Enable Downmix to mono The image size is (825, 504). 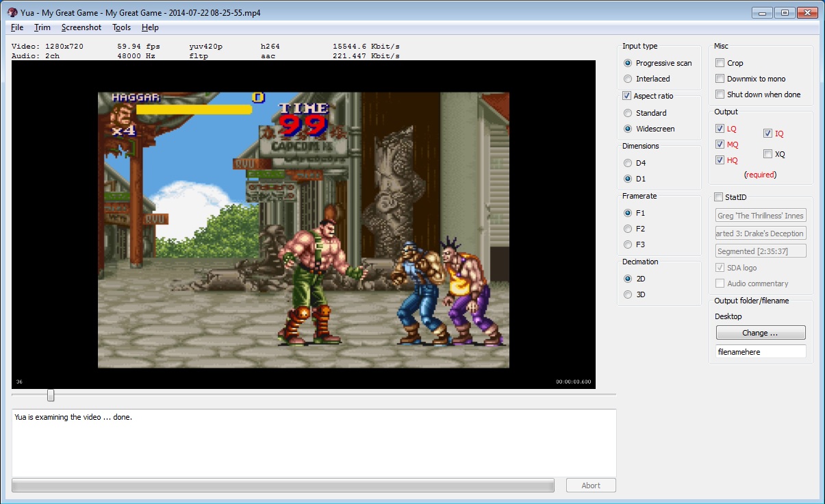(x=720, y=79)
